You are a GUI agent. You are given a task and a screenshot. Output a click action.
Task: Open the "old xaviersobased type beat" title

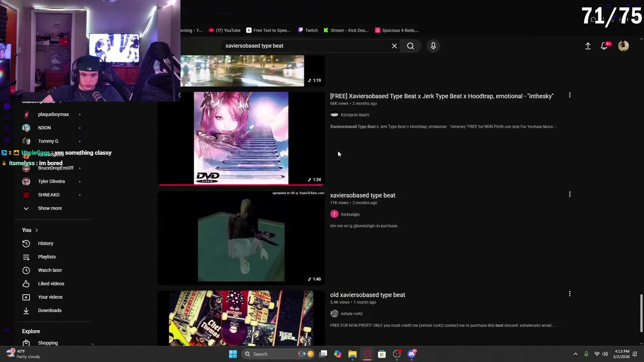(x=367, y=295)
